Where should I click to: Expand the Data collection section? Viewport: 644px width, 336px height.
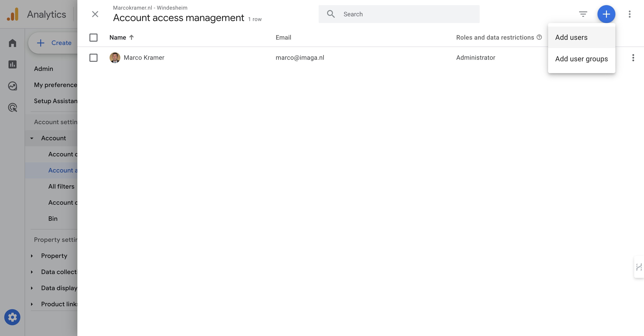pos(32,272)
